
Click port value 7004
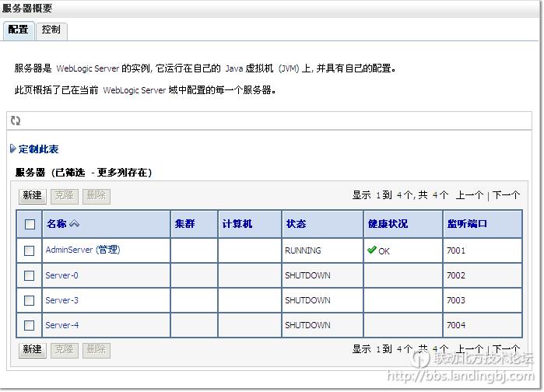click(x=456, y=325)
